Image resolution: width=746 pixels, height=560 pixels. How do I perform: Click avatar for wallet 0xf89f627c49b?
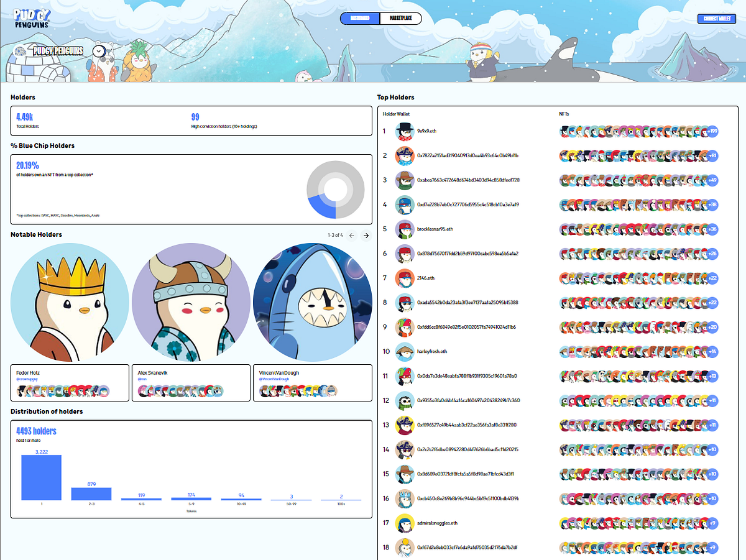pyautogui.click(x=405, y=425)
